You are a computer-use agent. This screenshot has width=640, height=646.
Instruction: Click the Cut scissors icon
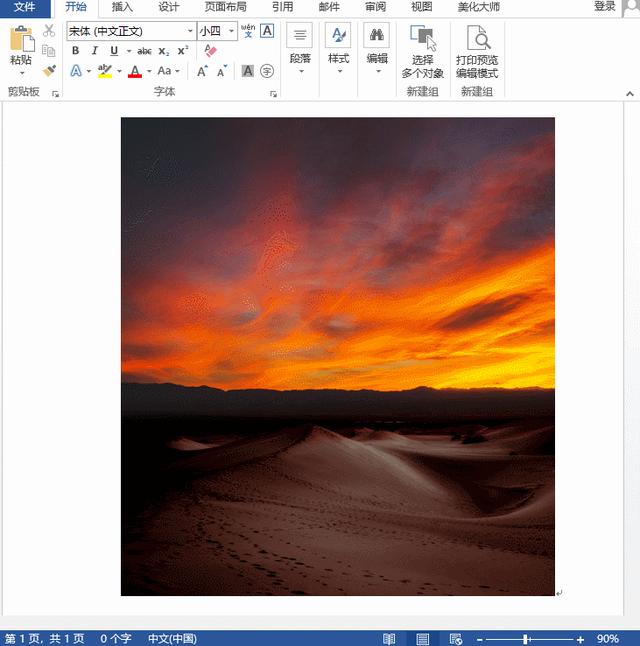coord(49,30)
